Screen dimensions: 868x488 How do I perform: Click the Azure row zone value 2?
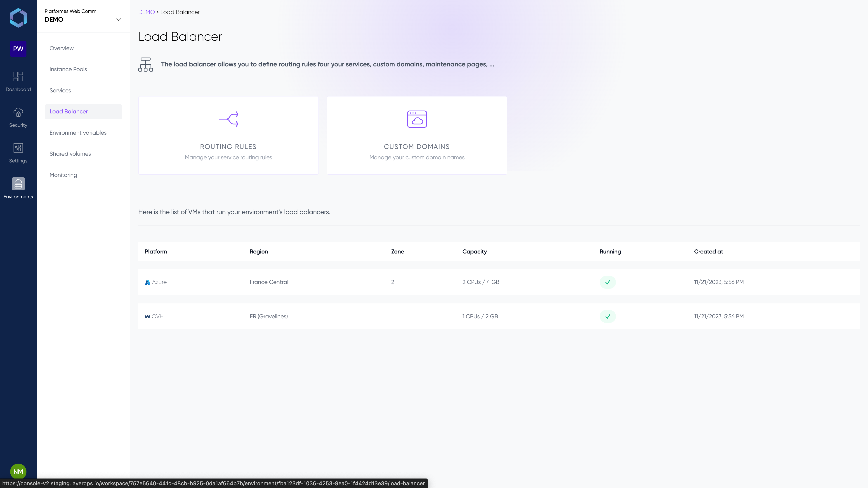(393, 282)
